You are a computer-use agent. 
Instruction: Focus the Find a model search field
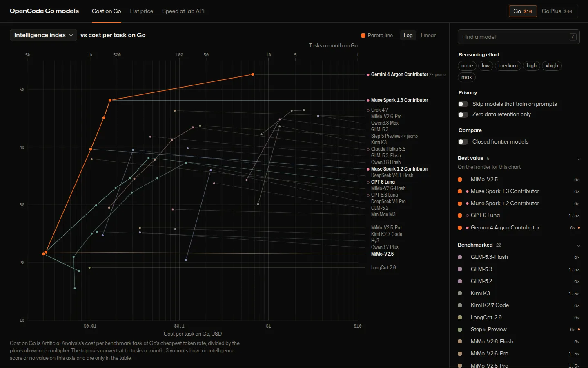519,37
